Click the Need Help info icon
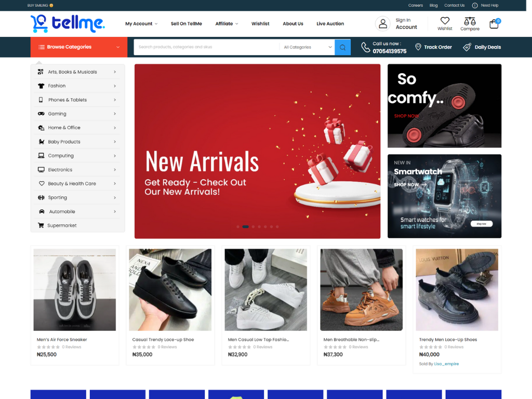Viewport: 532px width, 399px height. [x=475, y=5]
